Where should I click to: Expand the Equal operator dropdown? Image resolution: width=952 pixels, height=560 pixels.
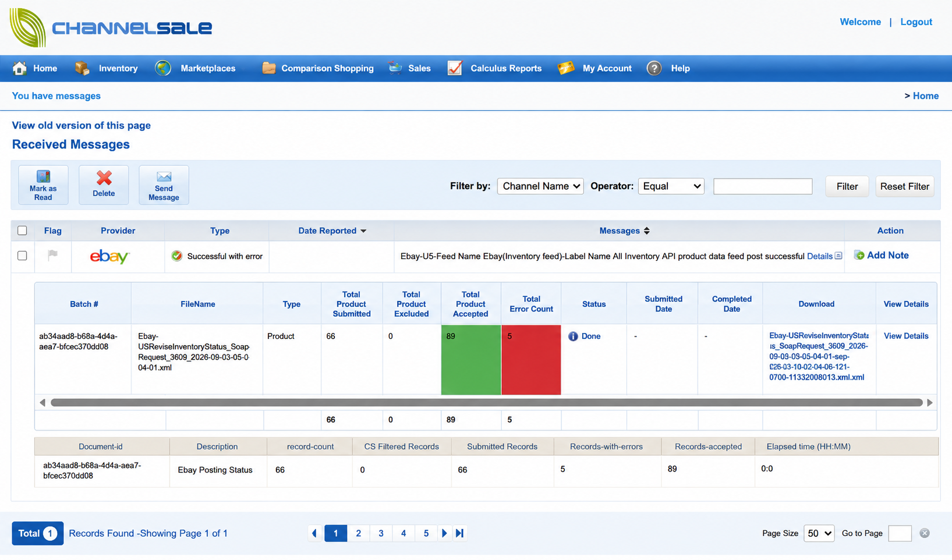coord(671,186)
